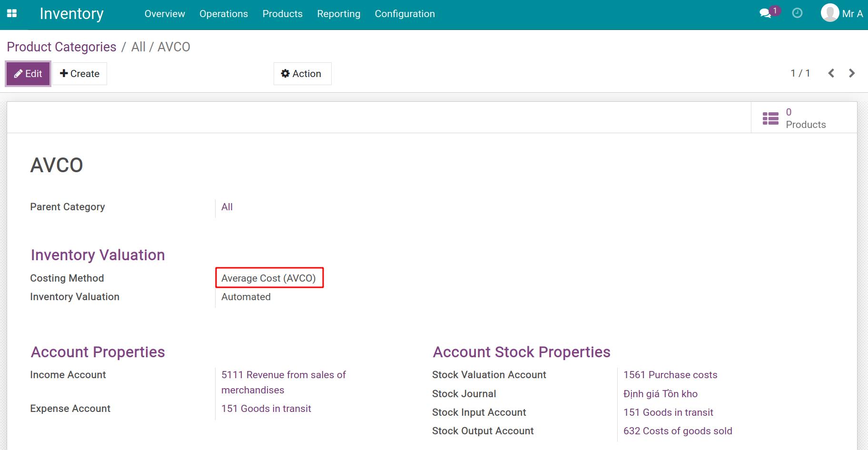The image size is (868, 450).
Task: Click the Account Properties heading
Action: point(98,352)
